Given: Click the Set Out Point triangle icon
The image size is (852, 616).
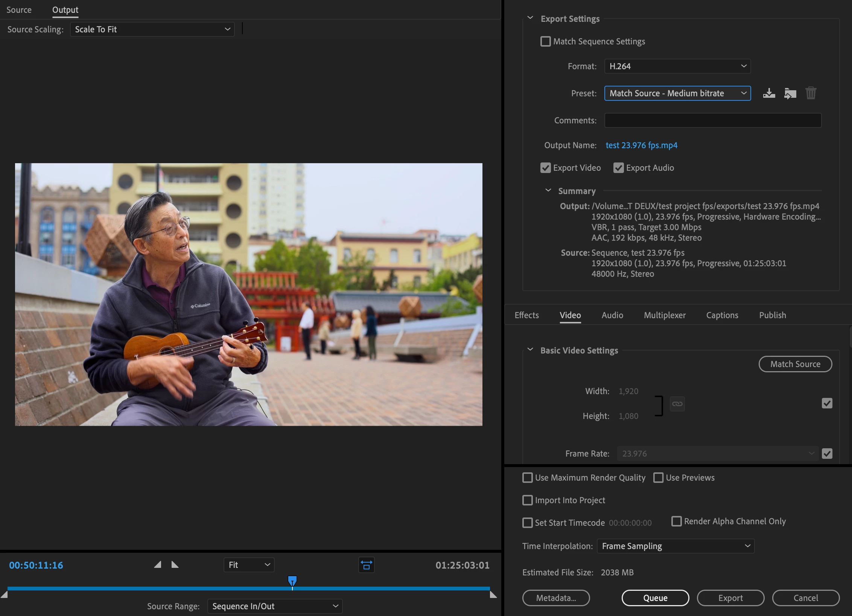Looking at the screenshot, I should tap(175, 564).
